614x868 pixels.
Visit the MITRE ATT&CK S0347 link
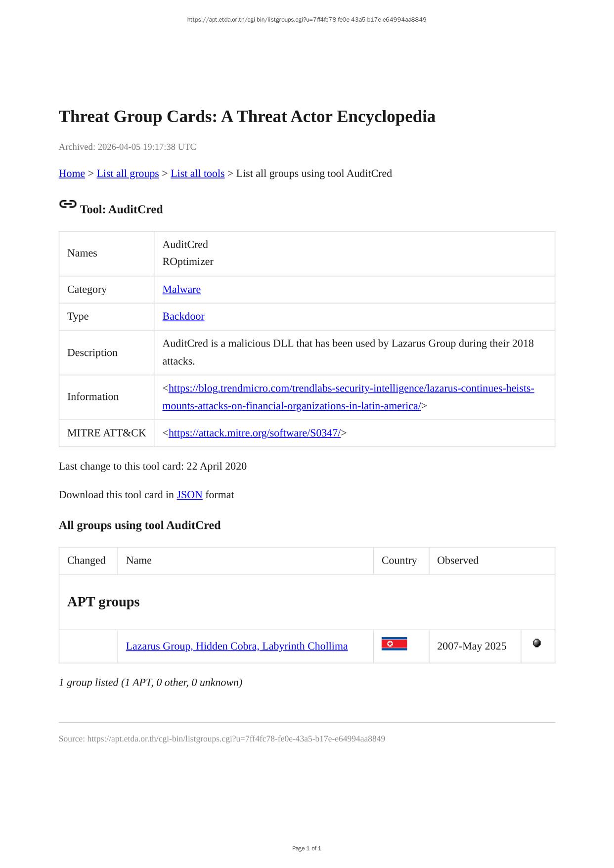point(254,434)
